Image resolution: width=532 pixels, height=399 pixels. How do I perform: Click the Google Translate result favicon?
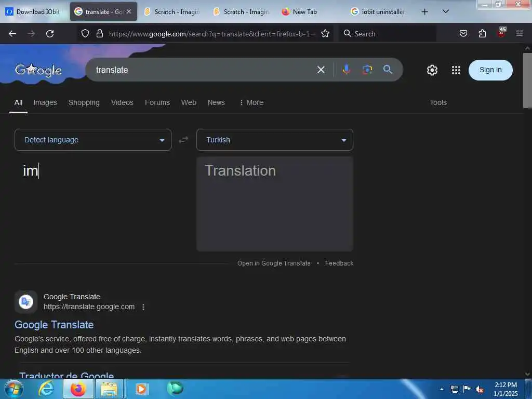click(x=26, y=302)
